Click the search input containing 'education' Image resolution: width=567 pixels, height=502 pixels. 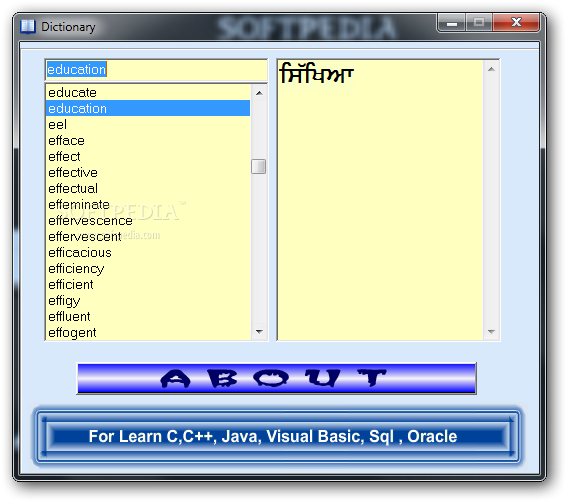(x=156, y=70)
